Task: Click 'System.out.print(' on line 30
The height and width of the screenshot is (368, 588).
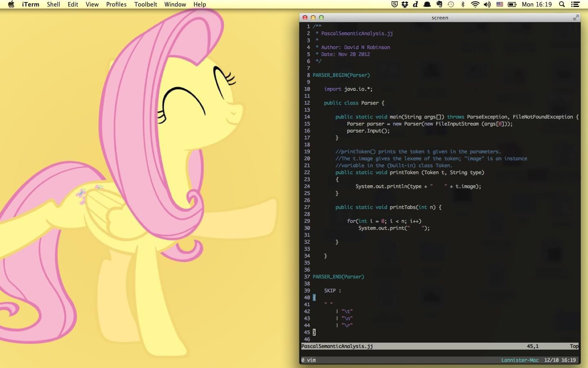Action: pyautogui.click(x=383, y=228)
